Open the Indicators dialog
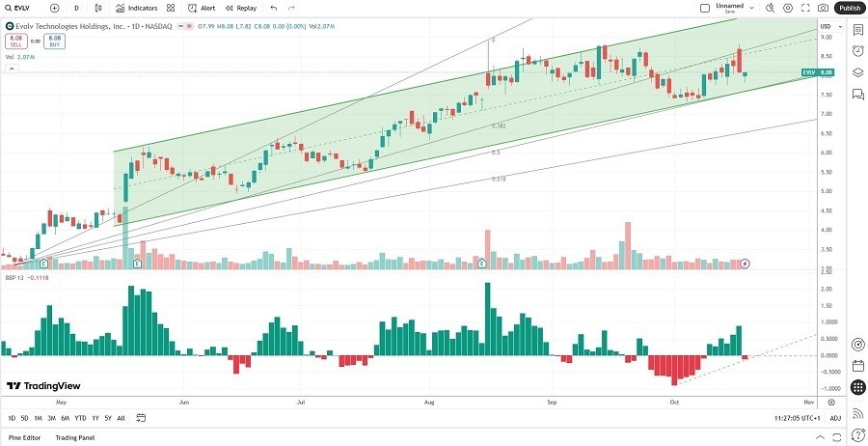Image resolution: width=868 pixels, height=446 pixels. (136, 8)
